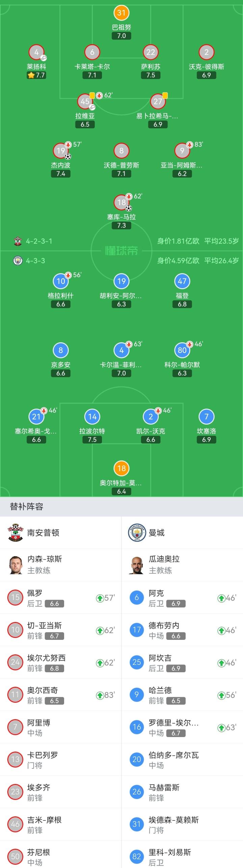Tap 塞库-马拉's number 18 circle
The image size is (243, 868).
pos(121,202)
